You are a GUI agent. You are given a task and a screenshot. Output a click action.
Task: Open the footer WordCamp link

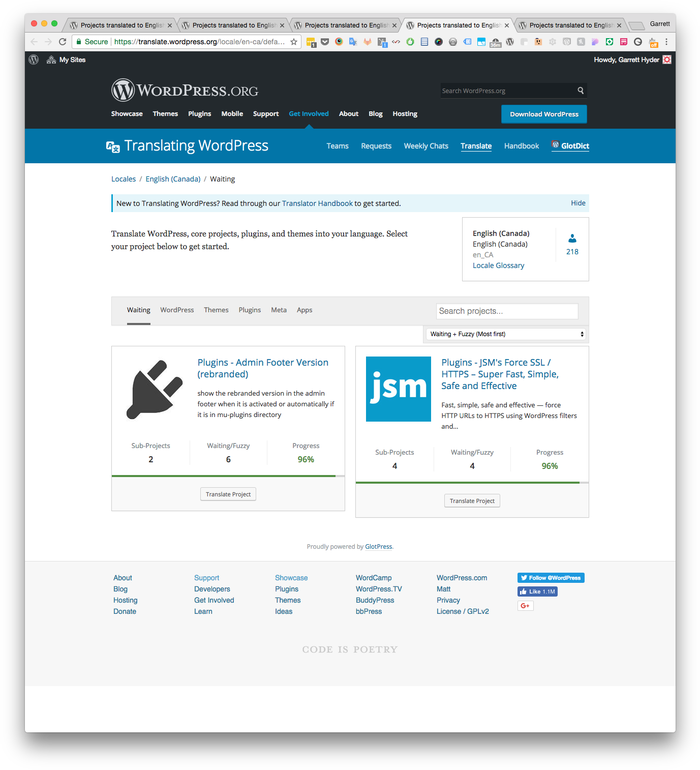(374, 578)
